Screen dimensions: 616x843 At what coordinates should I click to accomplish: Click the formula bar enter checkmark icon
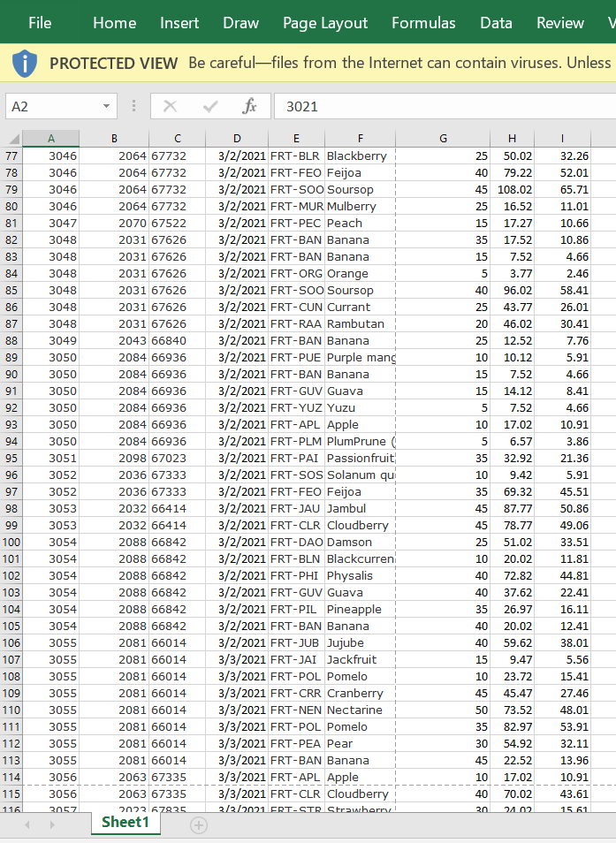click(x=210, y=106)
